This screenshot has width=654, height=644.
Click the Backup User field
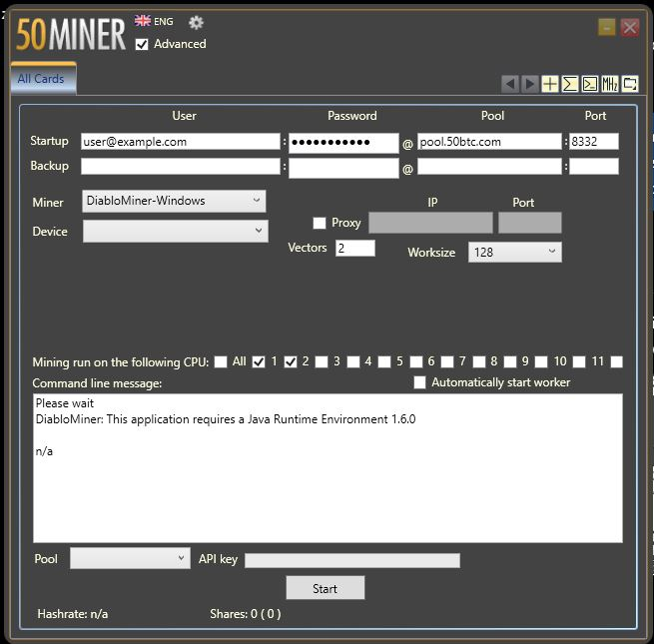pos(181,167)
